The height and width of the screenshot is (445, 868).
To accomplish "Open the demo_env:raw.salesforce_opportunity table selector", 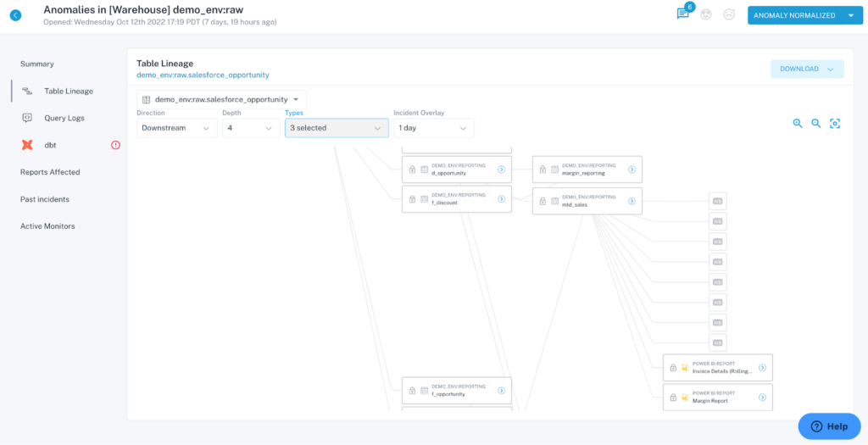I will 221,100.
